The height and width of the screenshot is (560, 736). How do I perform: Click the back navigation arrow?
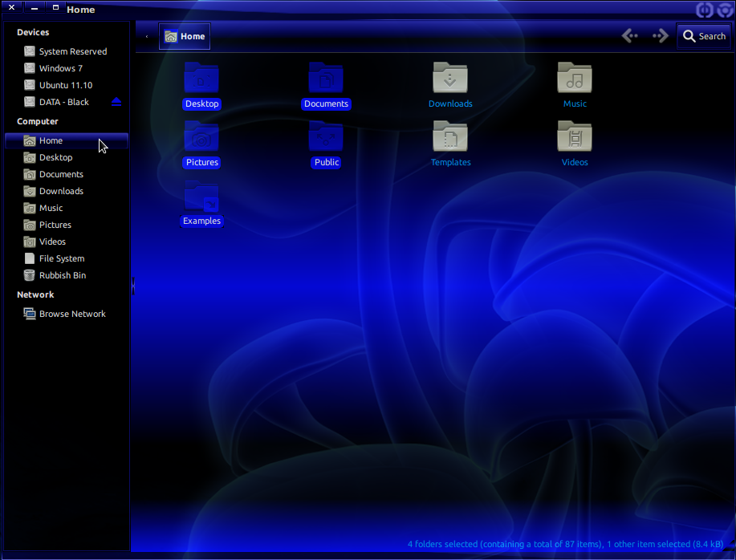coord(629,35)
